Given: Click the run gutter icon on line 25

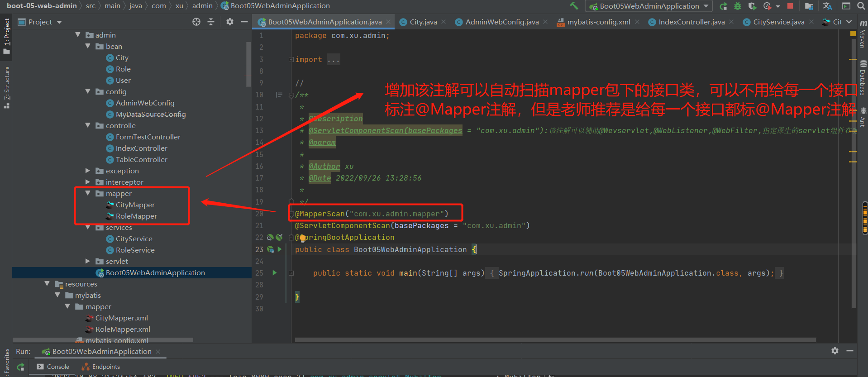Looking at the screenshot, I should (274, 273).
